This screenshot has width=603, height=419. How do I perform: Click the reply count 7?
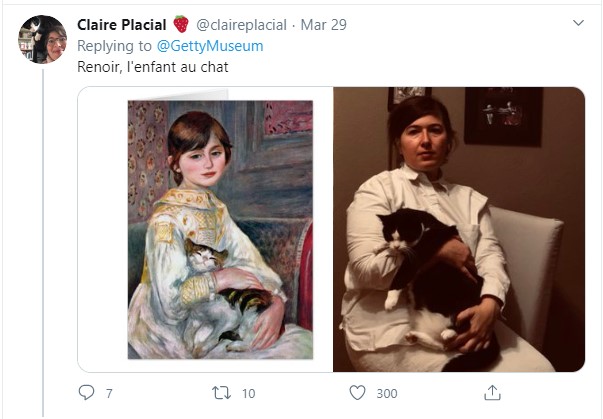pos(109,394)
